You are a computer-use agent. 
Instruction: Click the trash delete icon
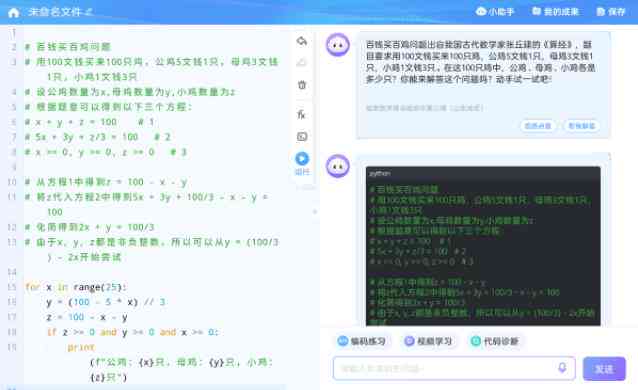click(x=302, y=85)
